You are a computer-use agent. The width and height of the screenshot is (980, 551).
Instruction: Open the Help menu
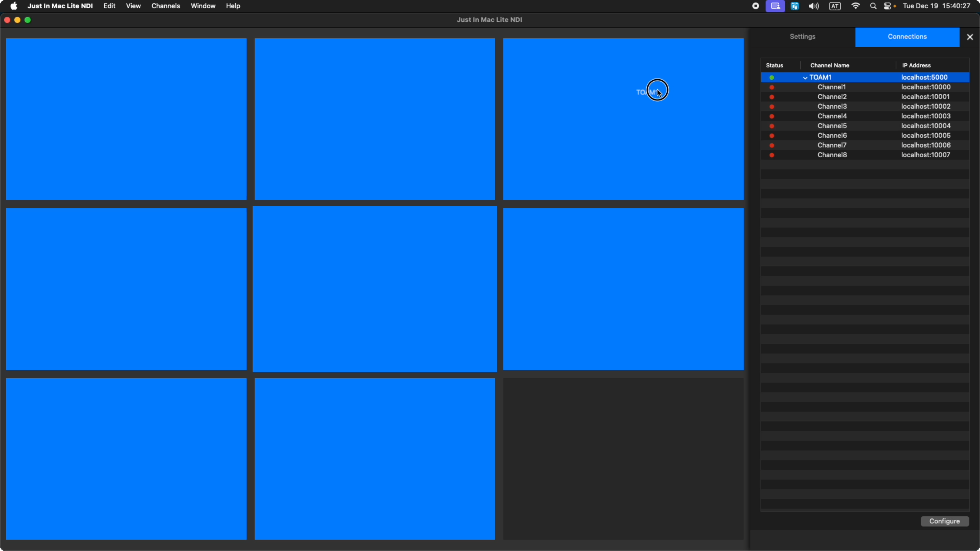pyautogui.click(x=233, y=6)
